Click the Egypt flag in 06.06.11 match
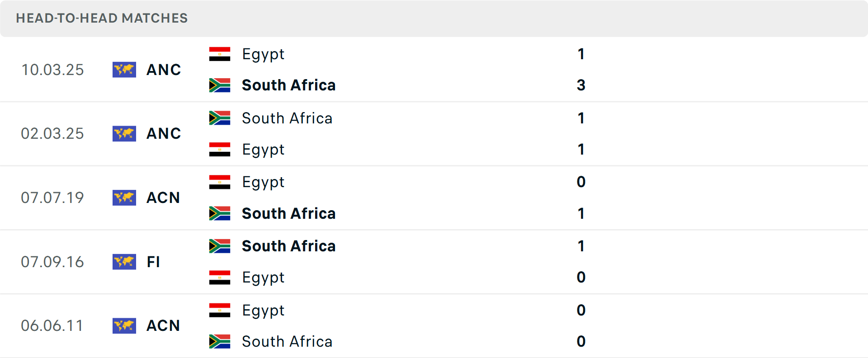 [x=220, y=310]
